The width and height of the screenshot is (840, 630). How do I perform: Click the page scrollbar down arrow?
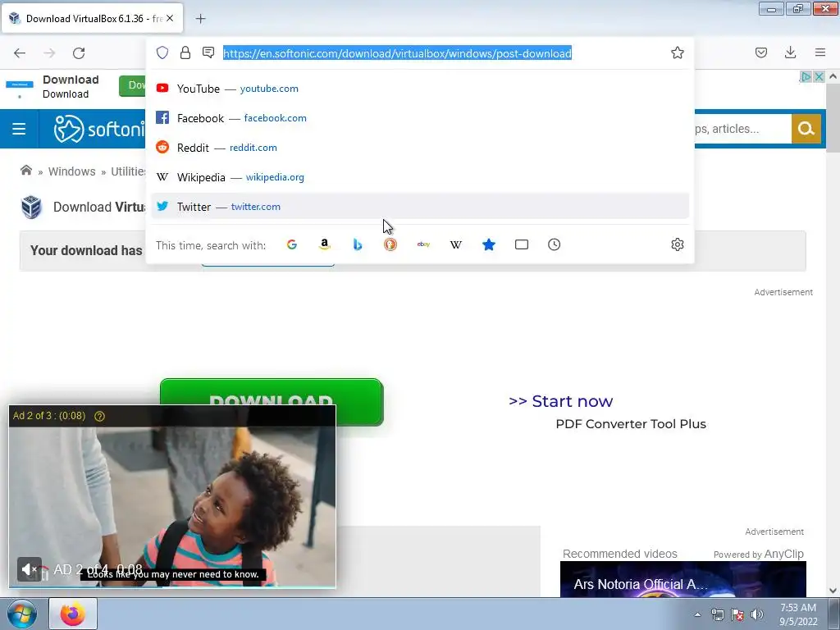833,591
